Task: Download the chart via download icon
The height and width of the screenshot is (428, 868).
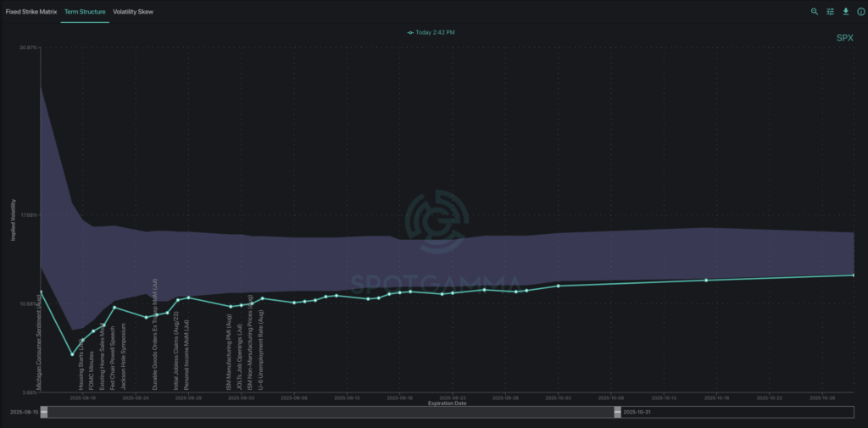Action: point(845,12)
